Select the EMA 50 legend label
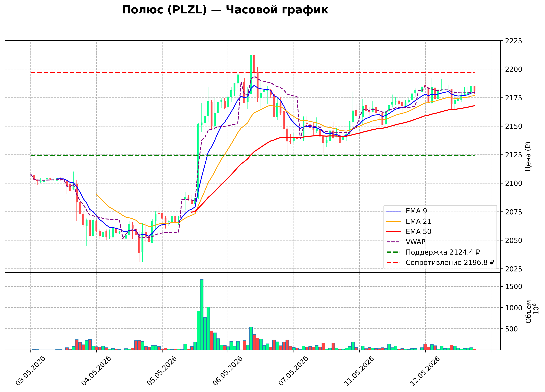 (418, 232)
